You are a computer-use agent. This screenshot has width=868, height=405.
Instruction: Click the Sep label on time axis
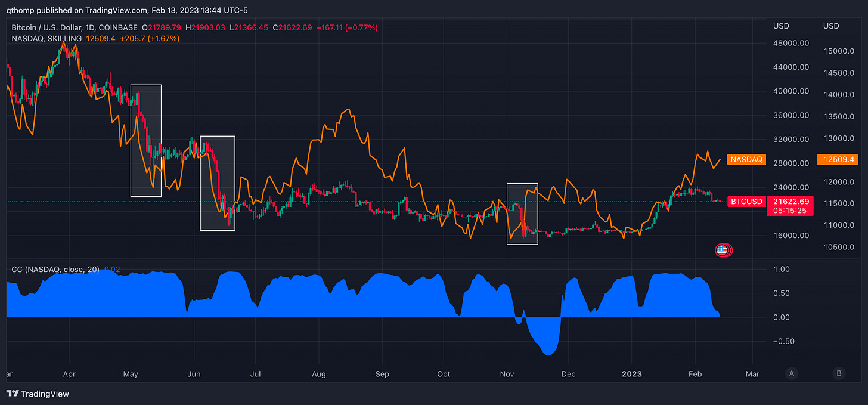(x=382, y=375)
